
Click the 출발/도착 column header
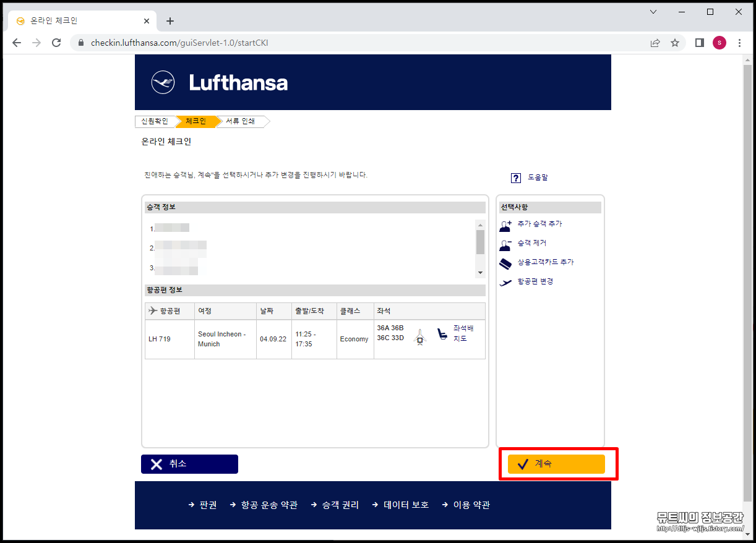coord(314,311)
